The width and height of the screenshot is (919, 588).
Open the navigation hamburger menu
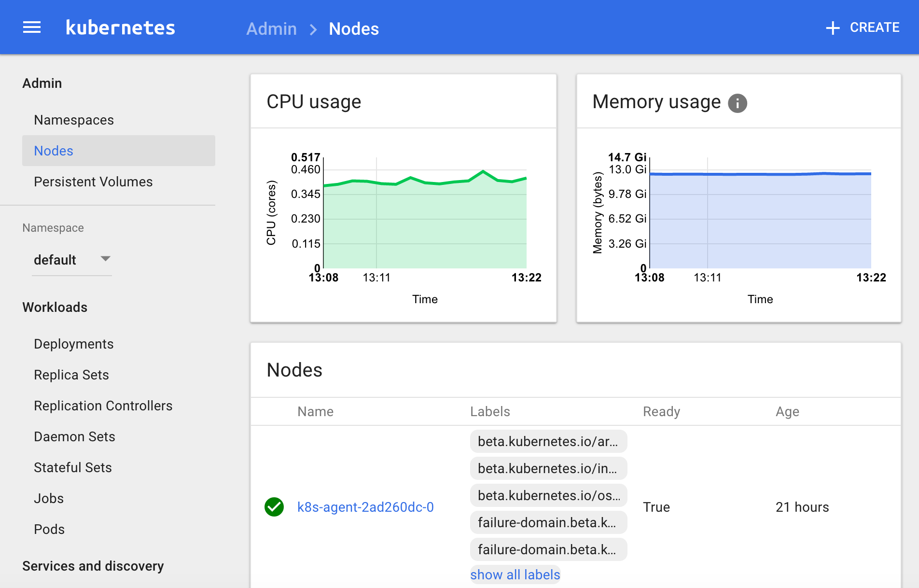pos(31,27)
